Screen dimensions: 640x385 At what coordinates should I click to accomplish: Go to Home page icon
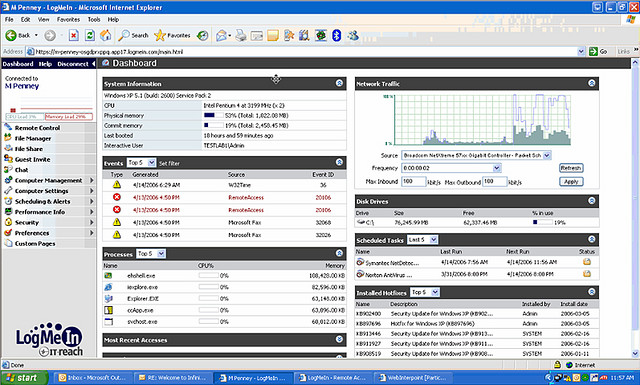click(106, 36)
